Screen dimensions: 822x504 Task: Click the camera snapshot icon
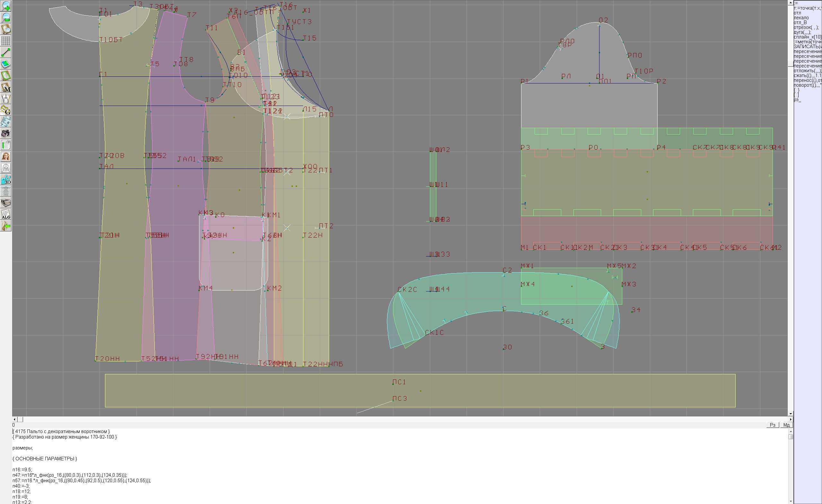click(6, 134)
